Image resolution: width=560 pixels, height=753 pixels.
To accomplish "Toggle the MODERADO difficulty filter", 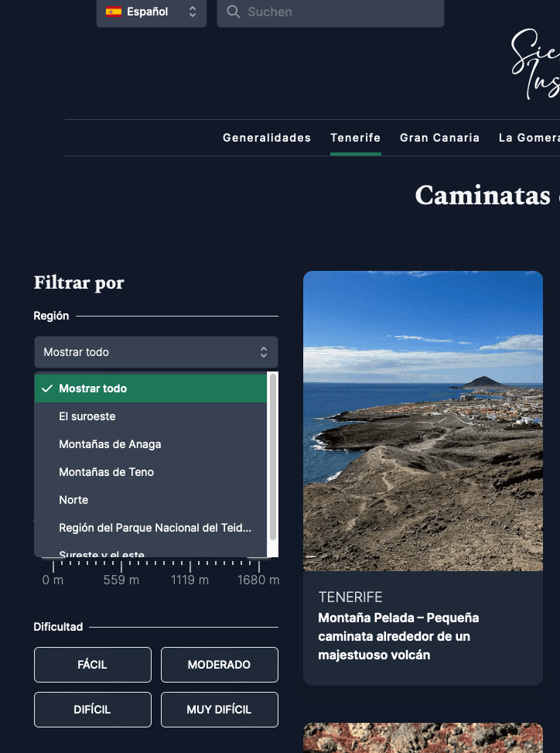I will (x=219, y=665).
